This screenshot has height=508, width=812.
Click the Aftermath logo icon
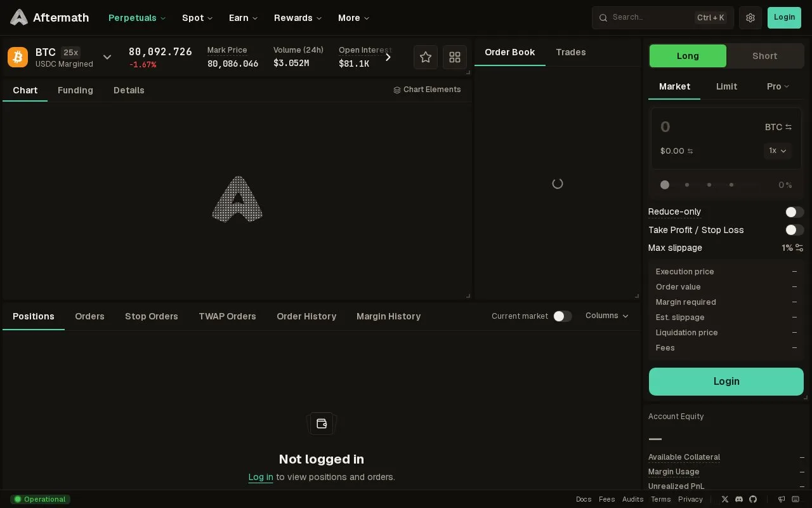19,18
